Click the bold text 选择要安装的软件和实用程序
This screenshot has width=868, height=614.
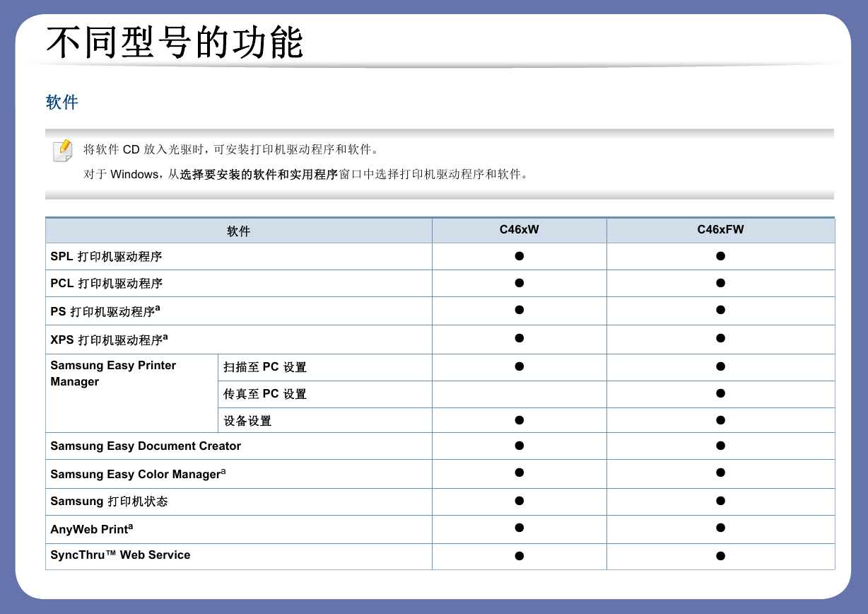[259, 174]
